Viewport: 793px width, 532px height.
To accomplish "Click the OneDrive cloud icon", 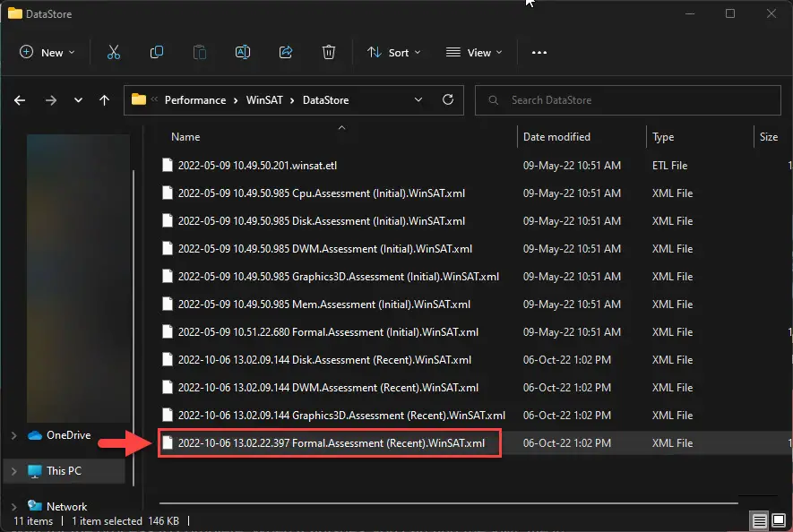I will coord(35,435).
